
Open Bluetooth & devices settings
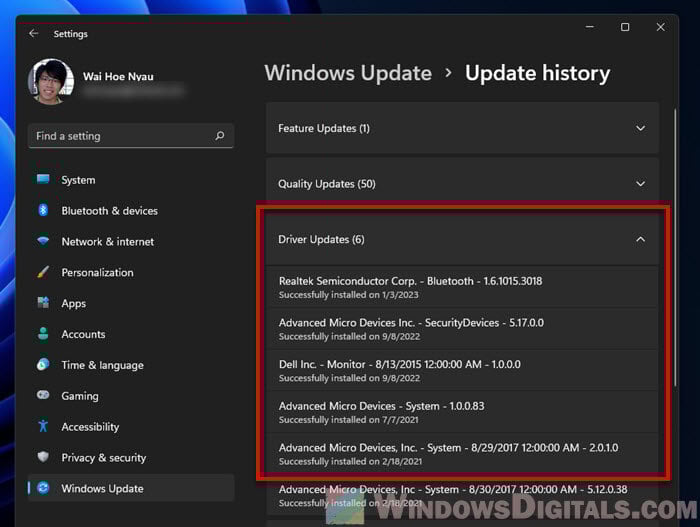tap(131, 211)
